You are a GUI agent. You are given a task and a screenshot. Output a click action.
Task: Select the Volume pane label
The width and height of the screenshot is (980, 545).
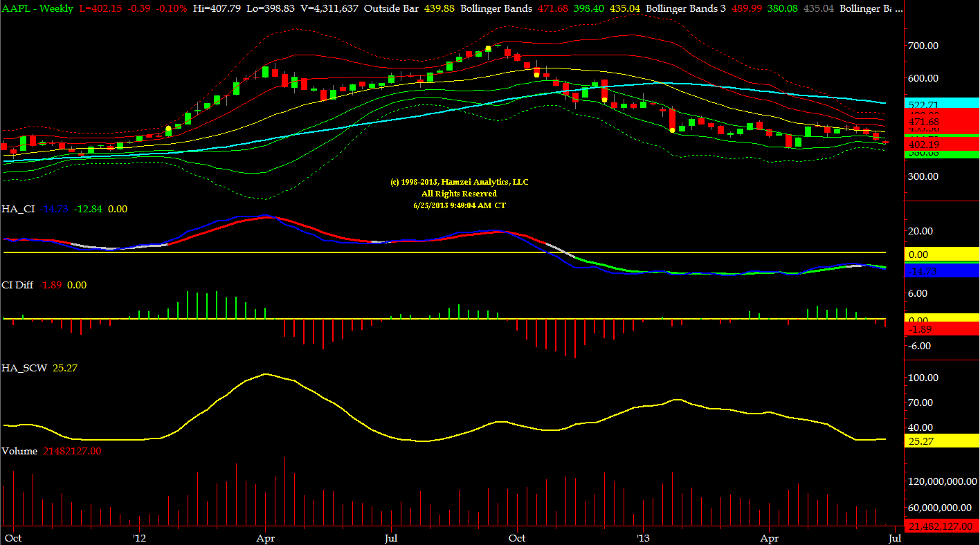(x=19, y=451)
